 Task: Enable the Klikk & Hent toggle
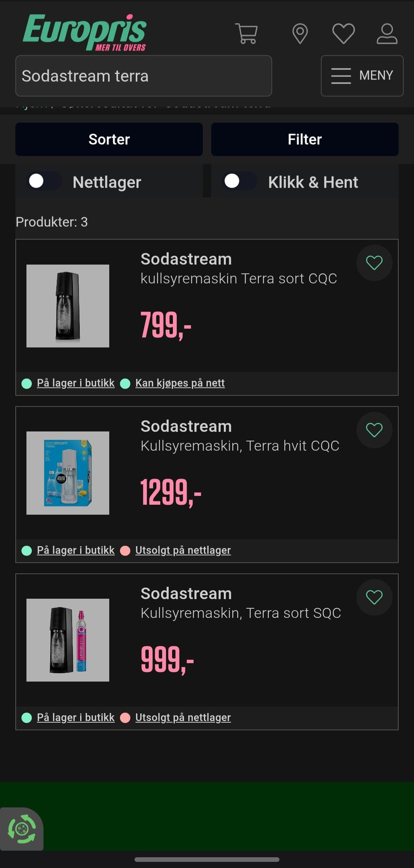click(240, 181)
